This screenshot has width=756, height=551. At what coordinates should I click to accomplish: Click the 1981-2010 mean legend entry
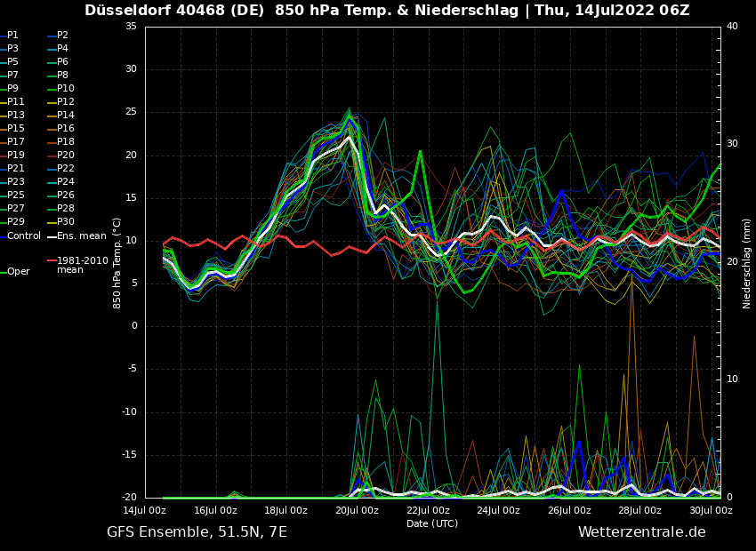82,266
